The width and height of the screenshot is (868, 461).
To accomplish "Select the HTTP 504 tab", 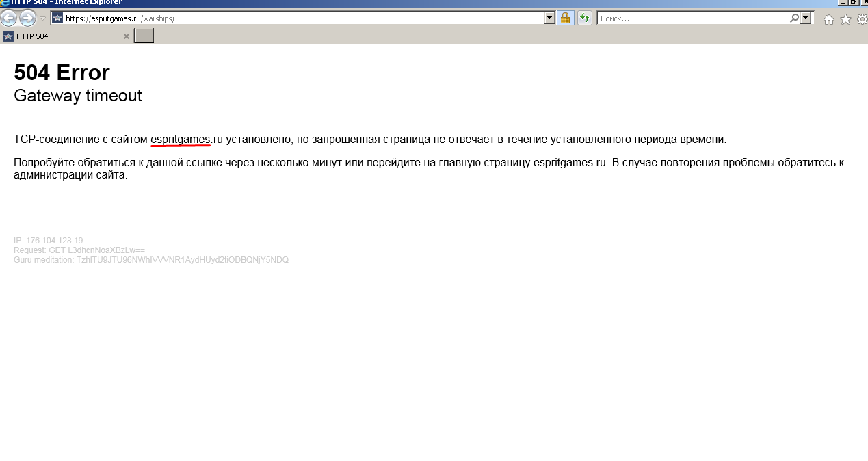I will click(66, 36).
